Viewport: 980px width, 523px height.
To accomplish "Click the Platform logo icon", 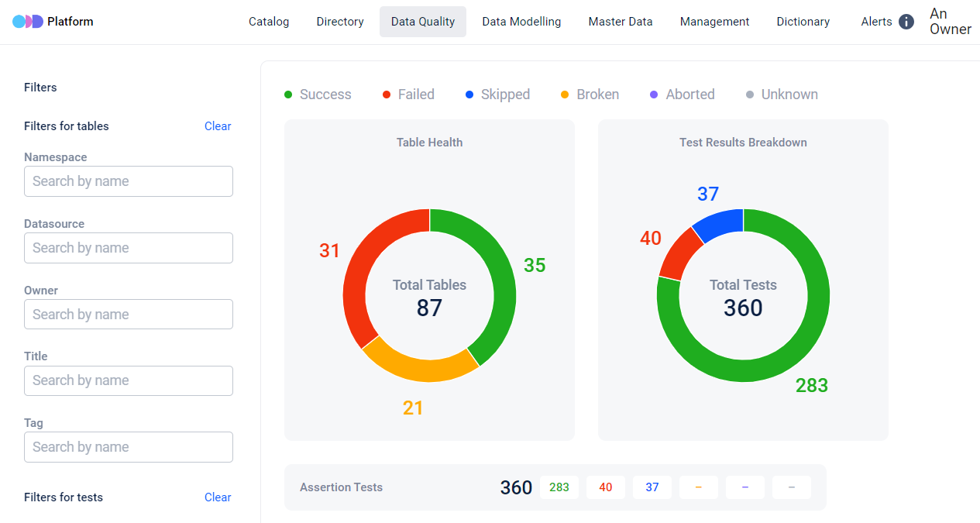I will (x=28, y=22).
